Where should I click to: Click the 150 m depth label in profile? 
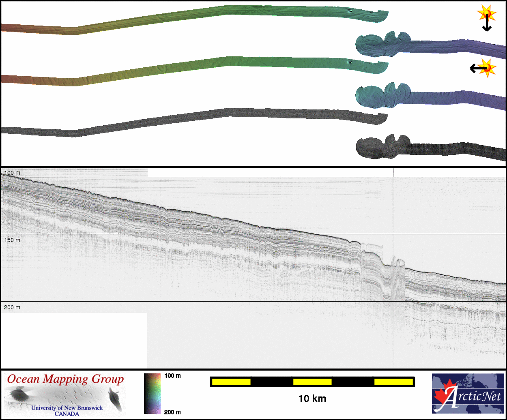[x=12, y=240]
